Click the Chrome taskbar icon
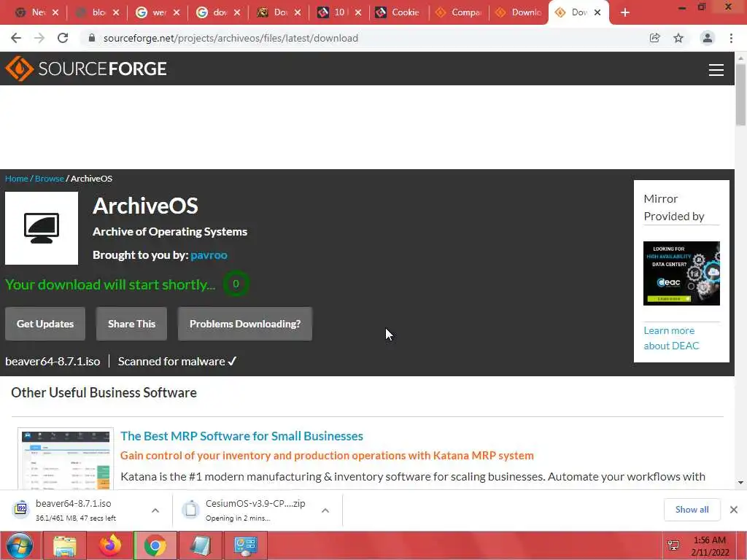Image resolution: width=747 pixels, height=560 pixels. [155, 545]
